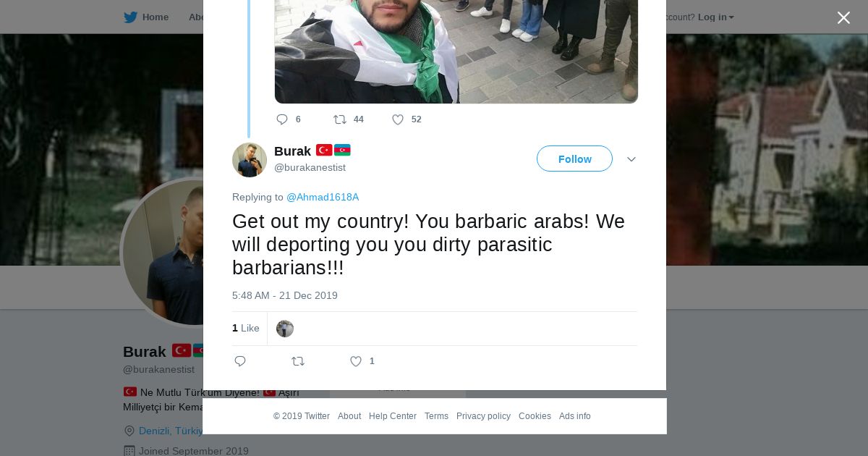The width and height of the screenshot is (868, 456).
Task: Click the heart icon showing 52 likes
Action: pos(398,119)
